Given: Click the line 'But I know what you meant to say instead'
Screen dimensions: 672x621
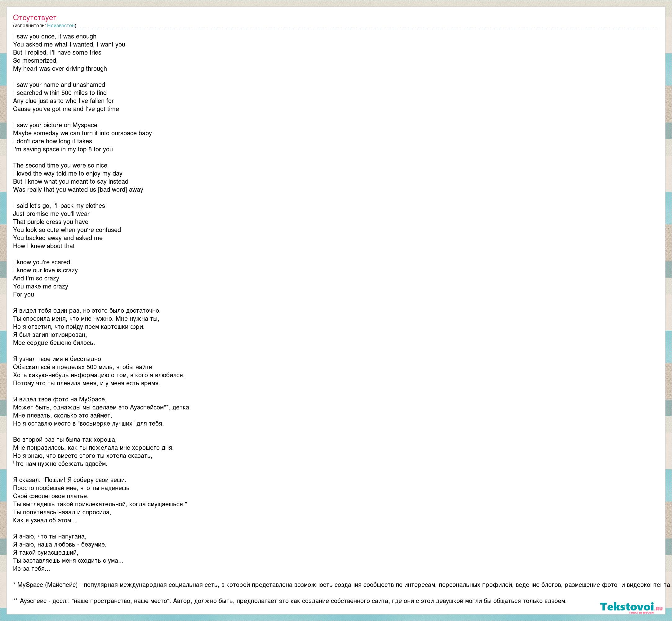Looking at the screenshot, I should tap(71, 181).
